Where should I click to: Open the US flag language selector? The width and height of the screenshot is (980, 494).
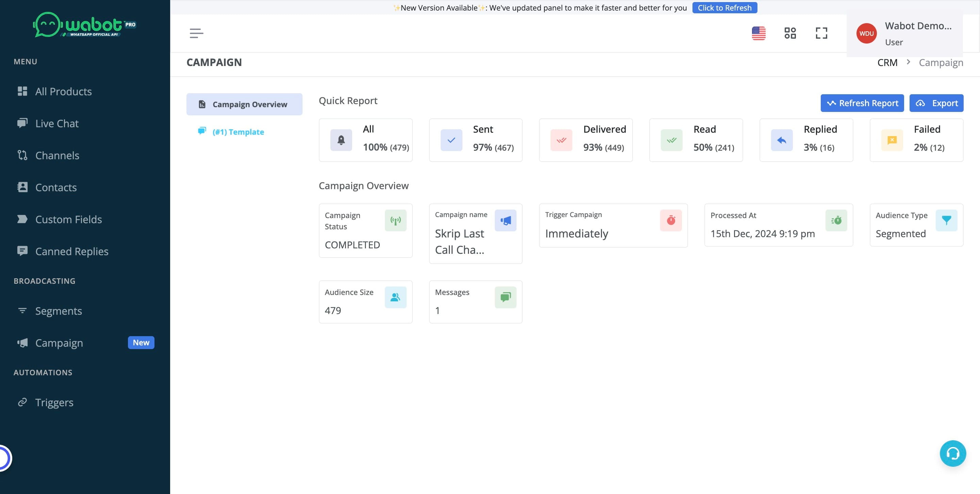click(x=758, y=33)
